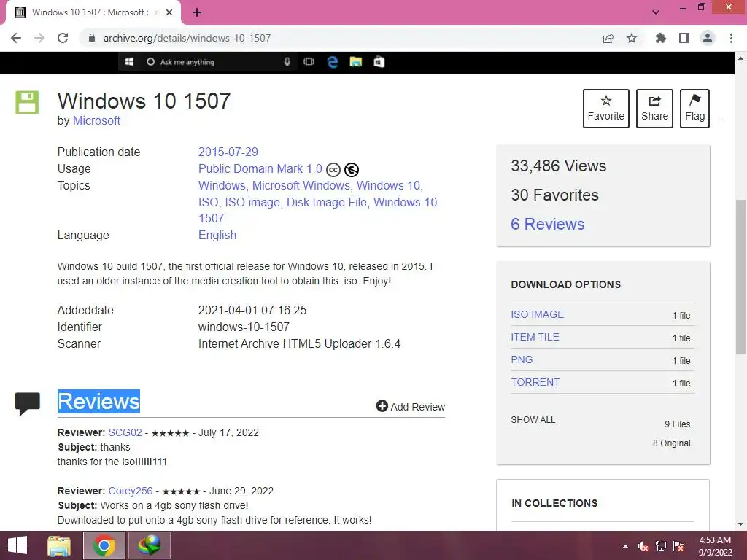This screenshot has width=747, height=560.
Task: Click the no-copyright public domain icon
Action: point(352,169)
